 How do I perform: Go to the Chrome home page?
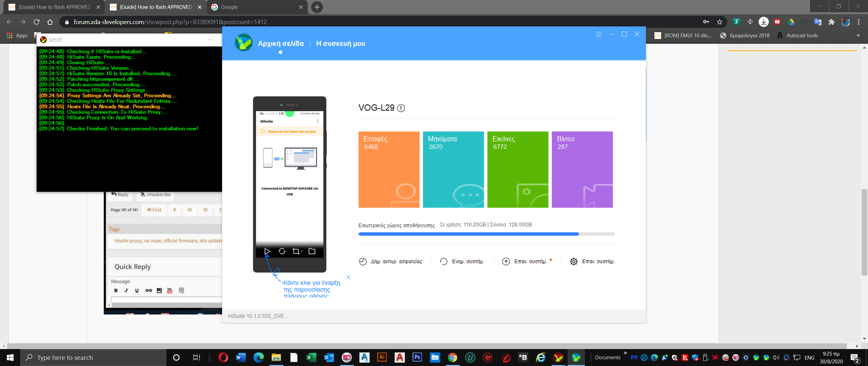[x=50, y=22]
